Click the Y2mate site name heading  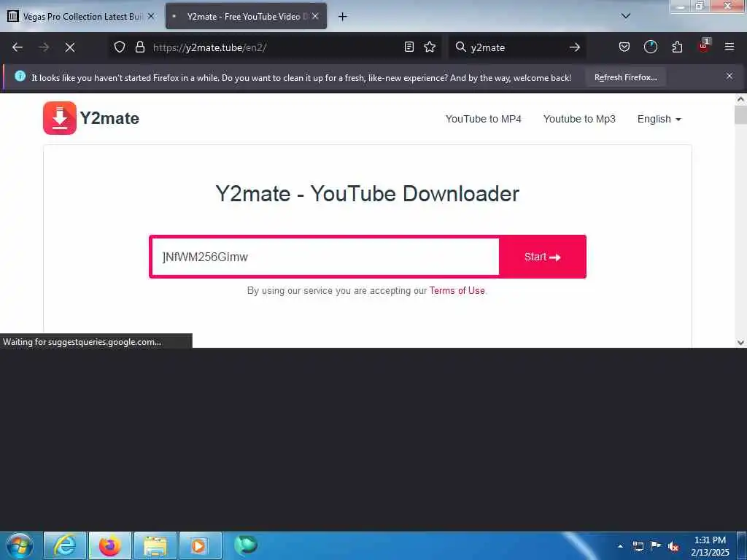pyautogui.click(x=109, y=119)
